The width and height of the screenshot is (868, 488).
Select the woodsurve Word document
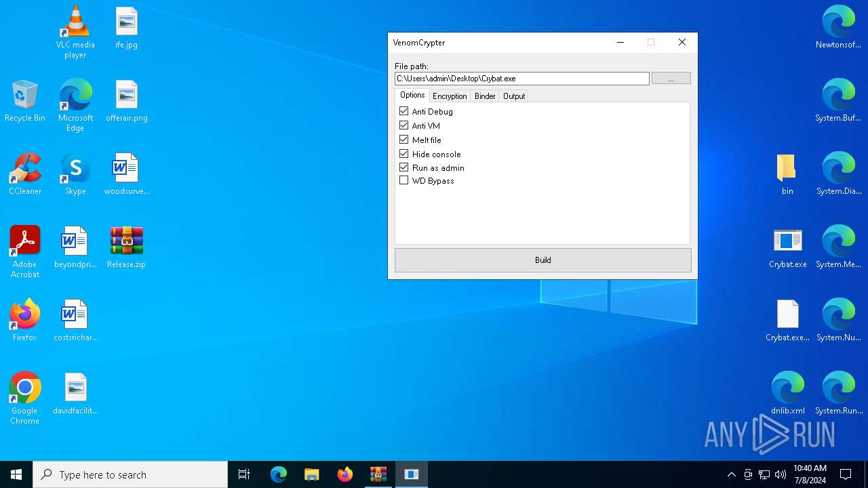(x=126, y=174)
